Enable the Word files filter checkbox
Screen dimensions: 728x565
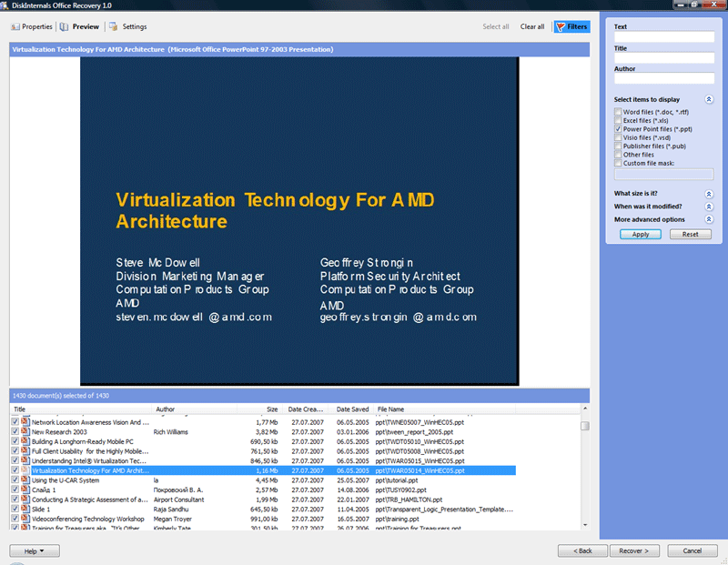(618, 112)
